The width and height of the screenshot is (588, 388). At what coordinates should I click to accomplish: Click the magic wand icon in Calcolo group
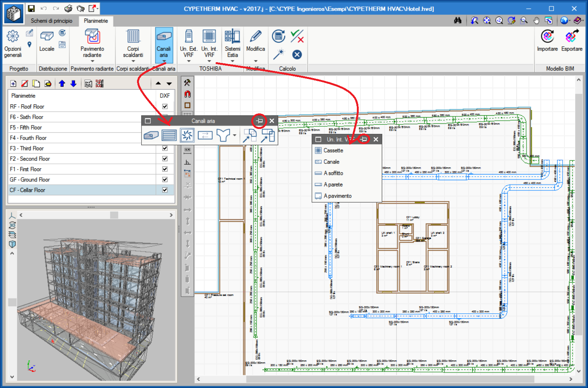tap(279, 55)
